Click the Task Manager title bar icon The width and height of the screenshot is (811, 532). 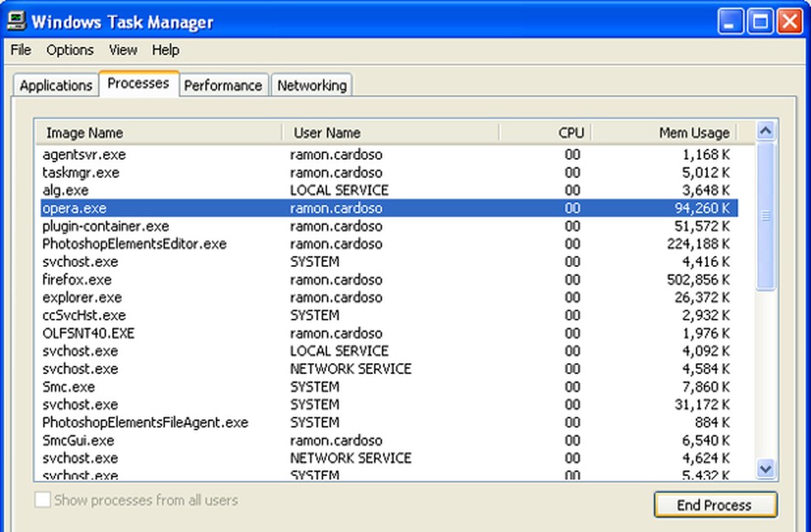click(x=16, y=21)
